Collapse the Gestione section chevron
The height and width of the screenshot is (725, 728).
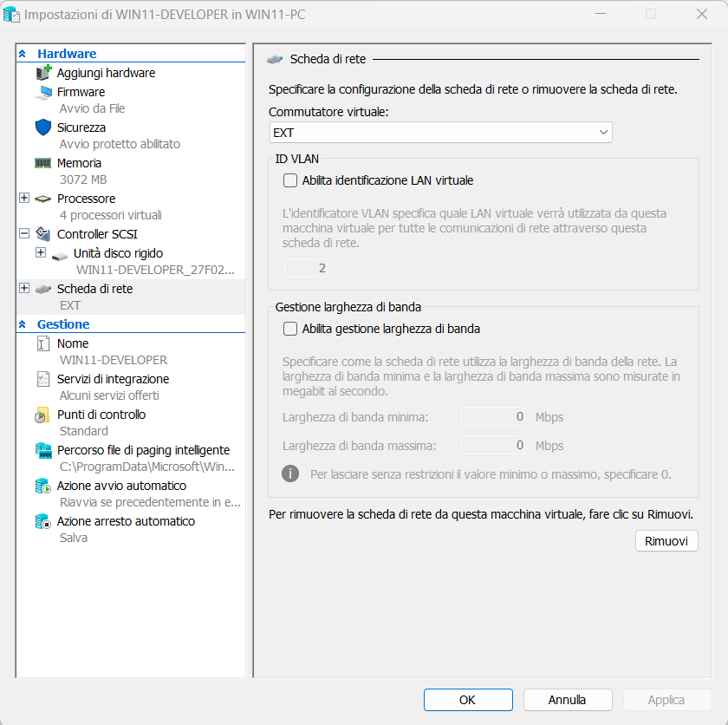[x=23, y=324]
